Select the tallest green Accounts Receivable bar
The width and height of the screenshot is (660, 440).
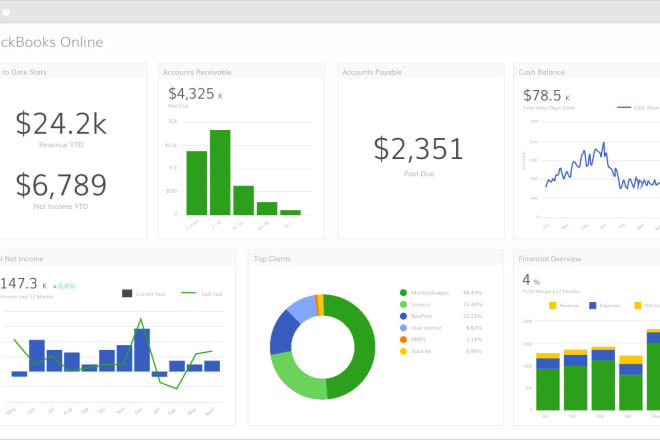220,172
